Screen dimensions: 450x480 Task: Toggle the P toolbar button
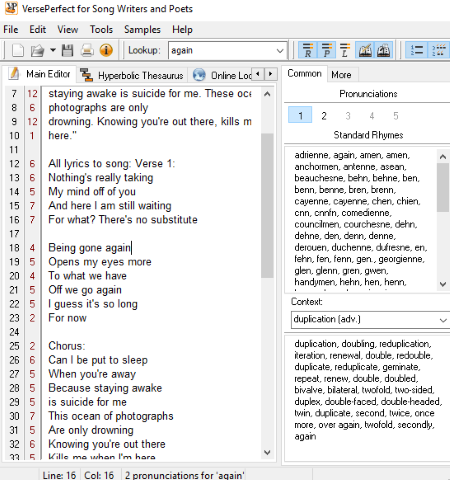tap(327, 51)
